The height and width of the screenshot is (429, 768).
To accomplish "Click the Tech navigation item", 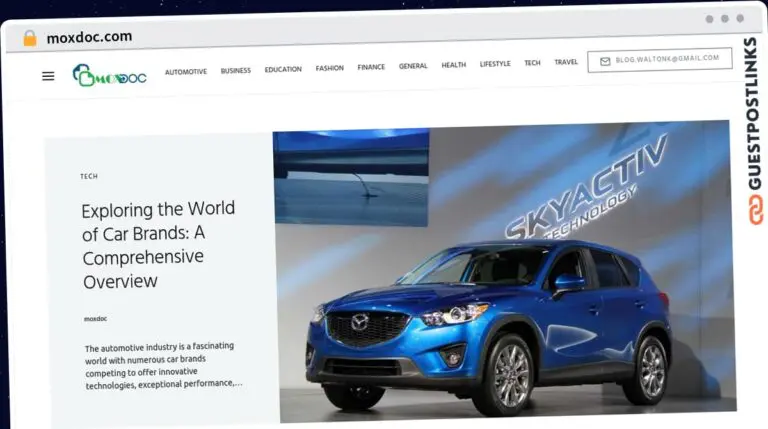I will 532,63.
